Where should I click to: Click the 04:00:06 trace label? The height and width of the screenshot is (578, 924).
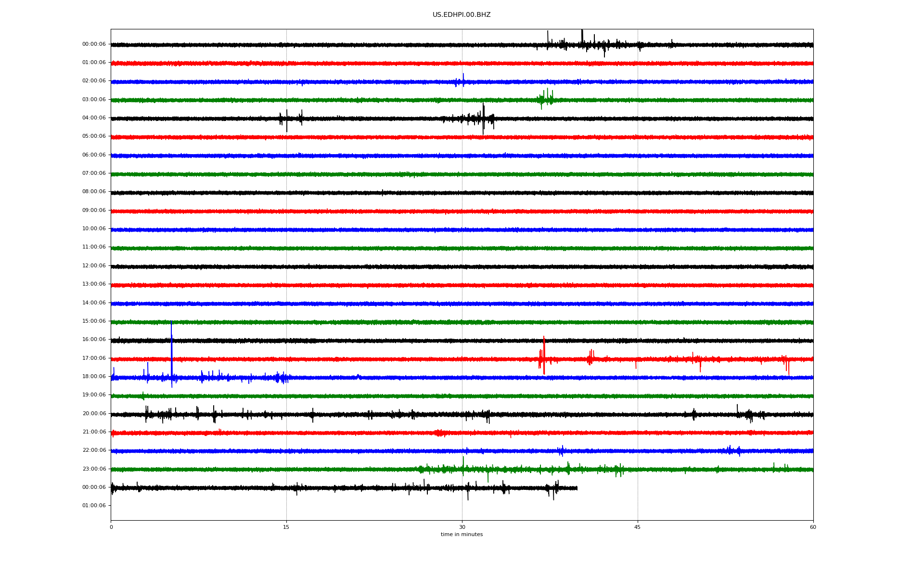pos(94,118)
